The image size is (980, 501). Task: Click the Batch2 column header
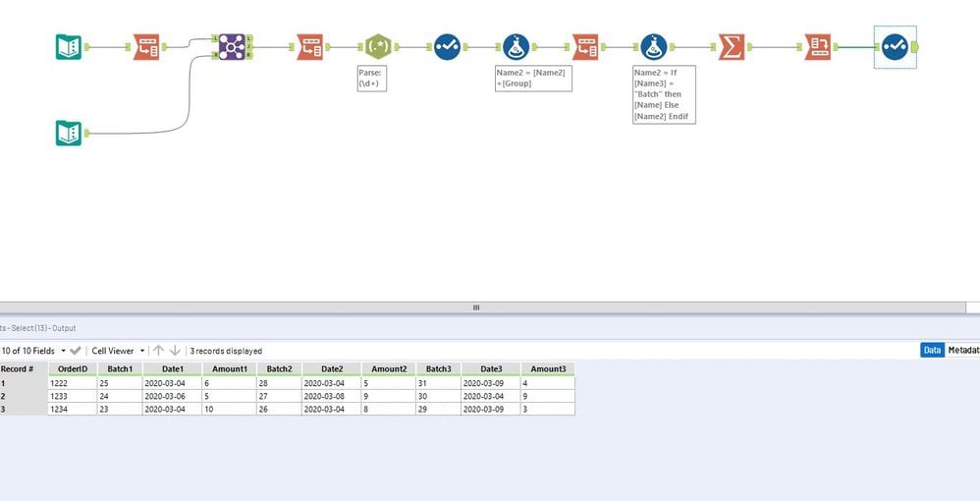point(280,369)
